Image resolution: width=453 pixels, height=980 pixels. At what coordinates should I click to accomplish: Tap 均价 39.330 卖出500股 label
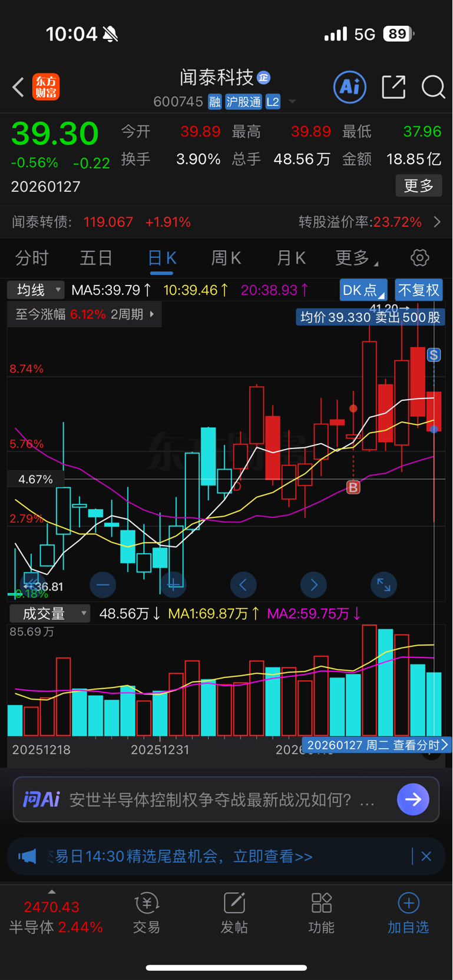point(370,317)
